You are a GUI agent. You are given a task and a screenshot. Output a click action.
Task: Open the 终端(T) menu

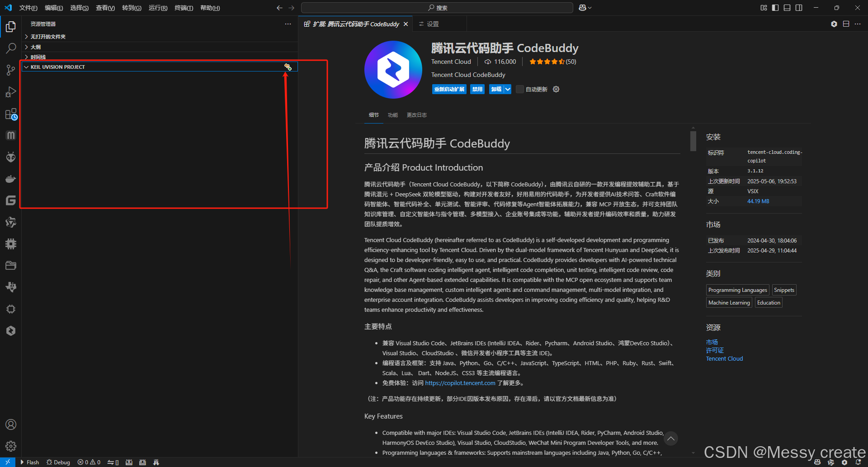[184, 8]
